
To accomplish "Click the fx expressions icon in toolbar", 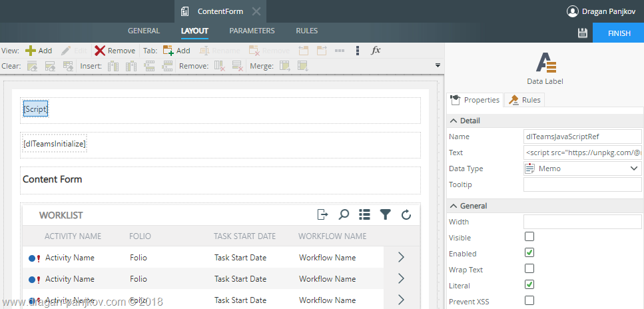I will tap(376, 51).
